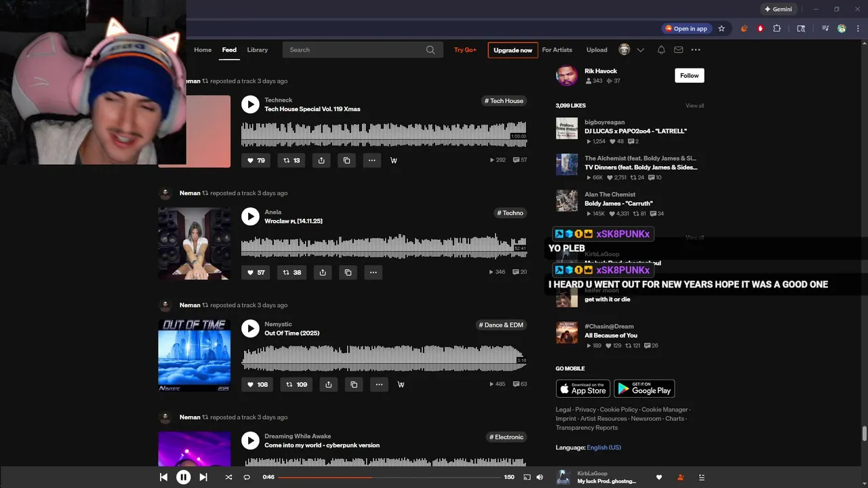
Task: Seek in the Out Of Time waveform
Action: (x=384, y=358)
